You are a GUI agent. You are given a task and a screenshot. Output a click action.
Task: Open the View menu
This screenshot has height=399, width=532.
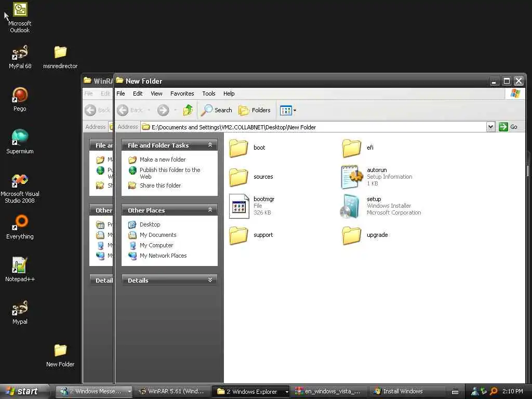[x=156, y=94]
